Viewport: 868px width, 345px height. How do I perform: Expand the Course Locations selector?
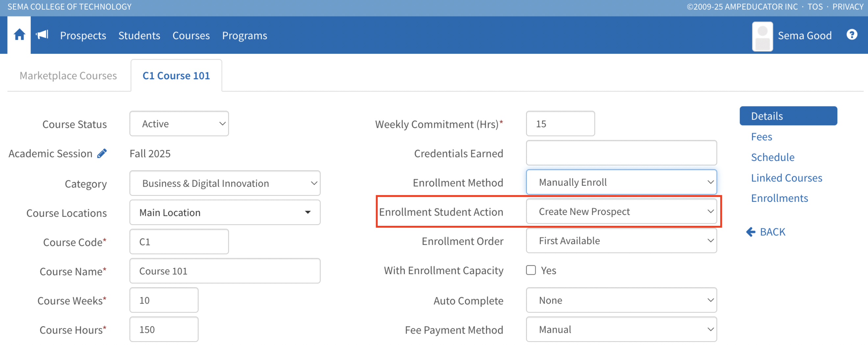225,212
